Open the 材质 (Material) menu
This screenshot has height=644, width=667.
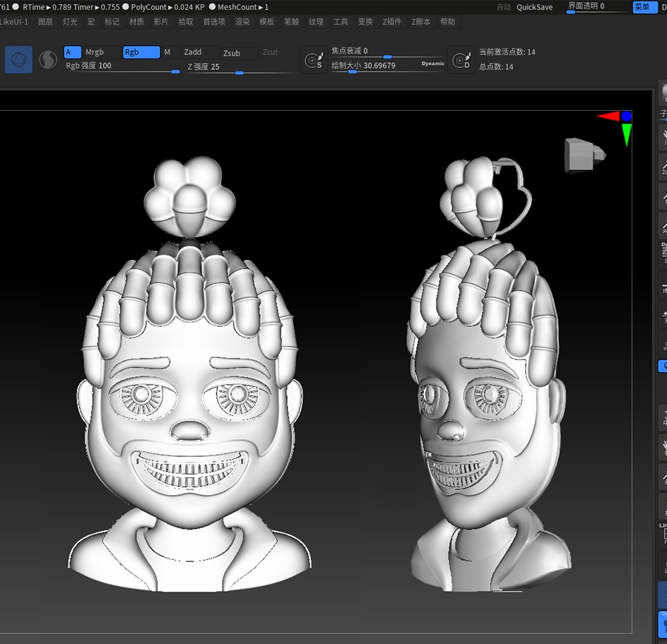click(x=136, y=22)
